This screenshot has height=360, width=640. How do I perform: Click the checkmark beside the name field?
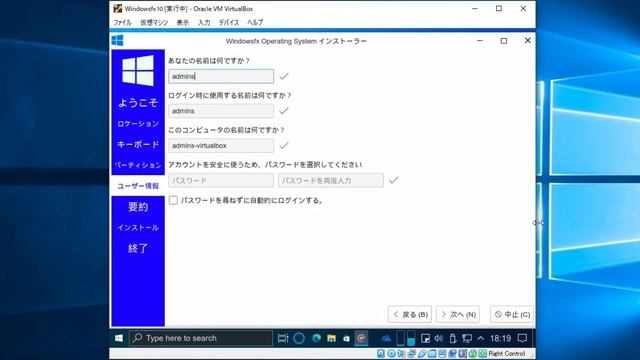coord(284,76)
